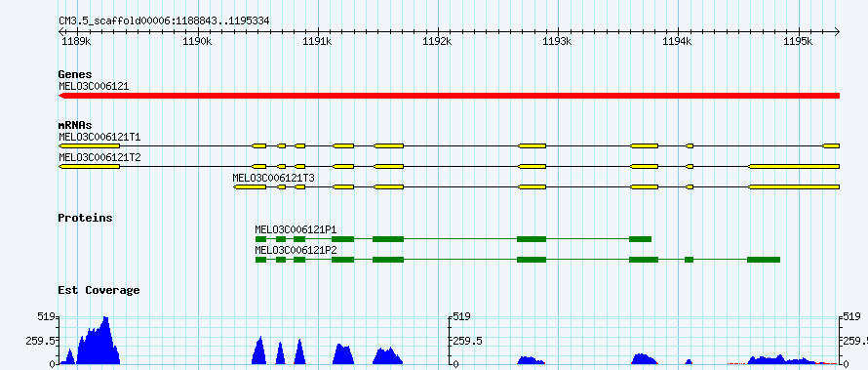Click the right-pointing arrow of the ruler

click(837, 32)
